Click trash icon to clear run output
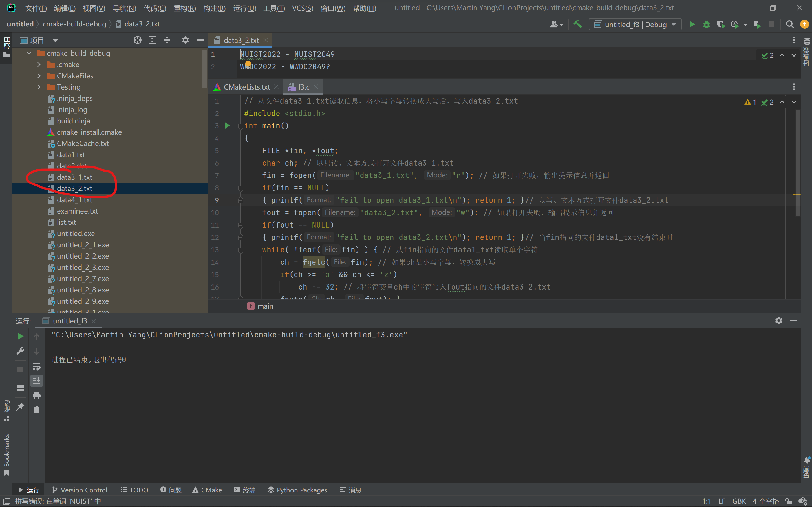This screenshot has width=812, height=507. click(37, 410)
